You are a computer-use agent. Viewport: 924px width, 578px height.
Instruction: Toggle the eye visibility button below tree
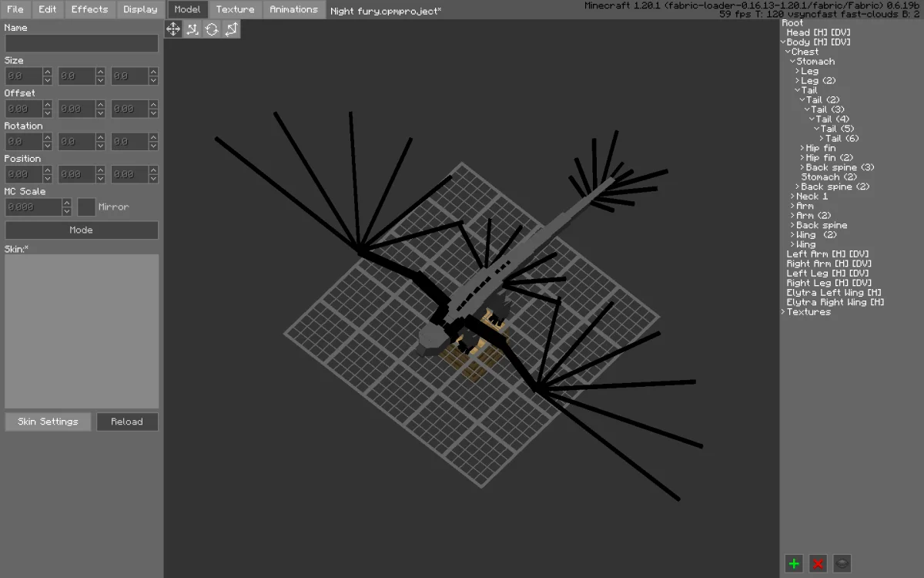tap(843, 563)
